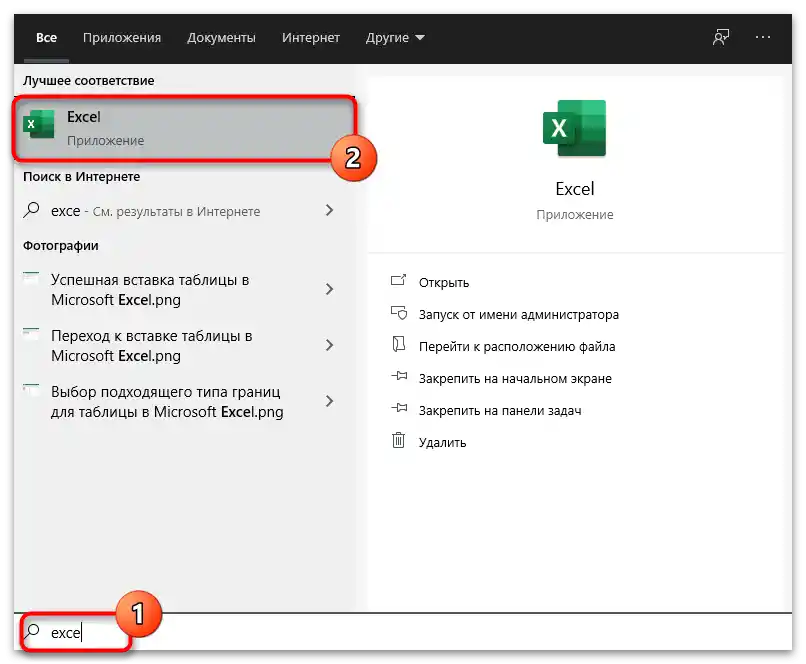Click the small Excel icon in best match
This screenshot has height=664, width=806.
pyautogui.click(x=39, y=124)
